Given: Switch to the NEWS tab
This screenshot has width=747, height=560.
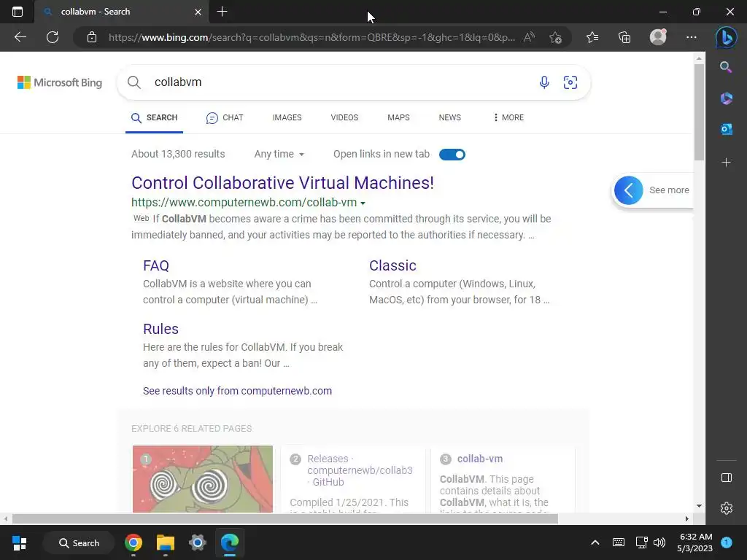Looking at the screenshot, I should [449, 117].
